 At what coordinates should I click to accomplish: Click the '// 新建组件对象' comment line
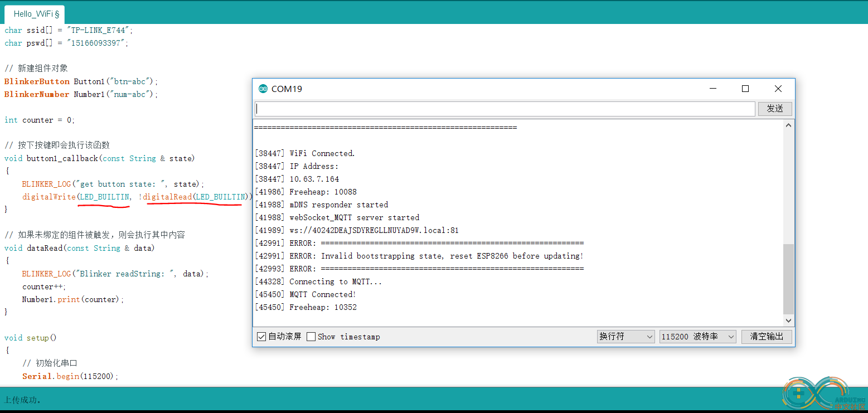point(36,69)
